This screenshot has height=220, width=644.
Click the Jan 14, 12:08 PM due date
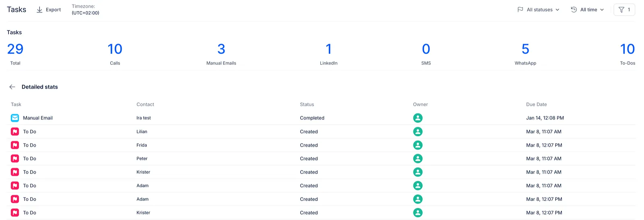pyautogui.click(x=545, y=118)
